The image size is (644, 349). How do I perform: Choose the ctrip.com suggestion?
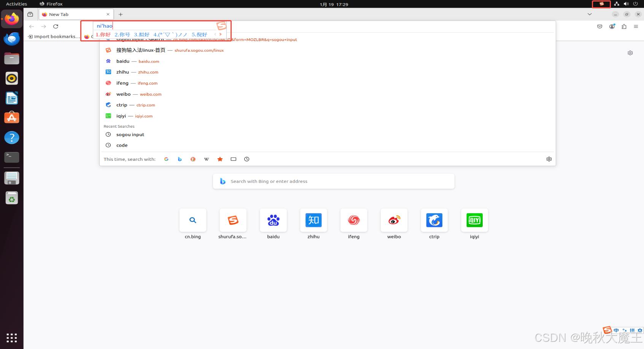328,105
